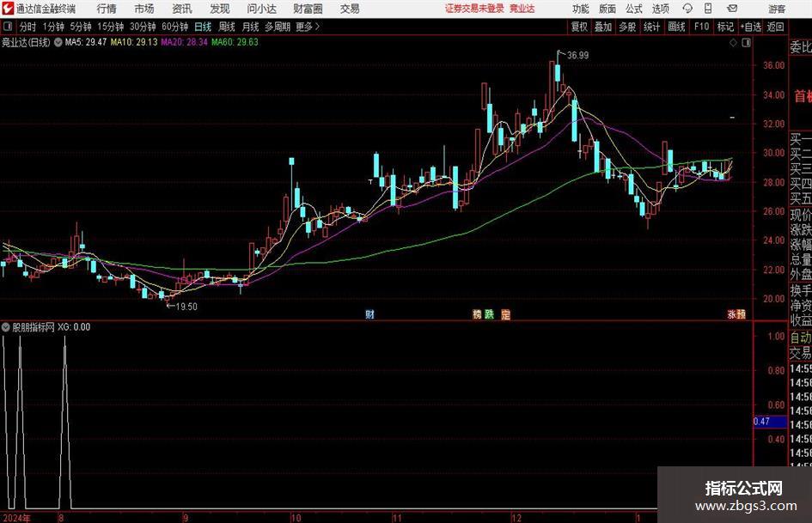Click the 竞业达(日线) chart title
This screenshot has height=523, width=812.
pyautogui.click(x=26, y=42)
